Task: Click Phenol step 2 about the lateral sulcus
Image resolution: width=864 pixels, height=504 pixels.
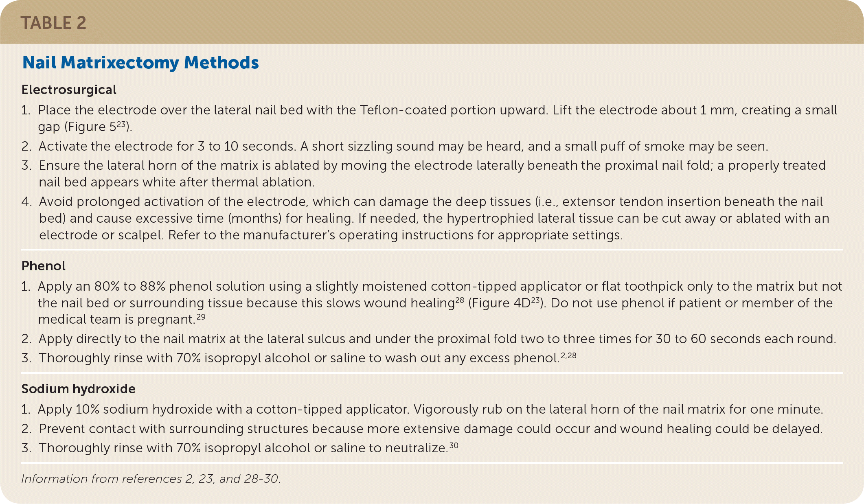Action: pyautogui.click(x=437, y=339)
